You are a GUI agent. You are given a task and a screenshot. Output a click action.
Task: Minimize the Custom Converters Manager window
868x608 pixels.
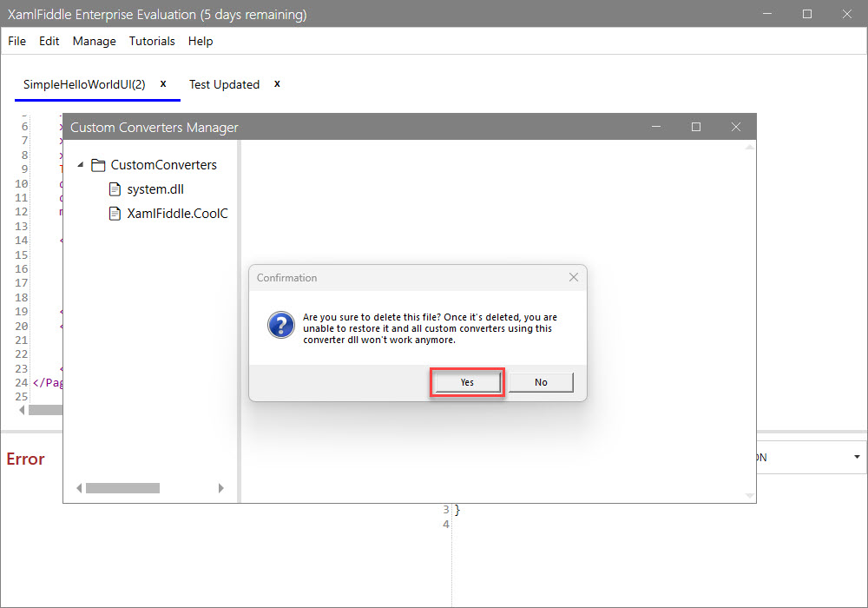coord(656,127)
